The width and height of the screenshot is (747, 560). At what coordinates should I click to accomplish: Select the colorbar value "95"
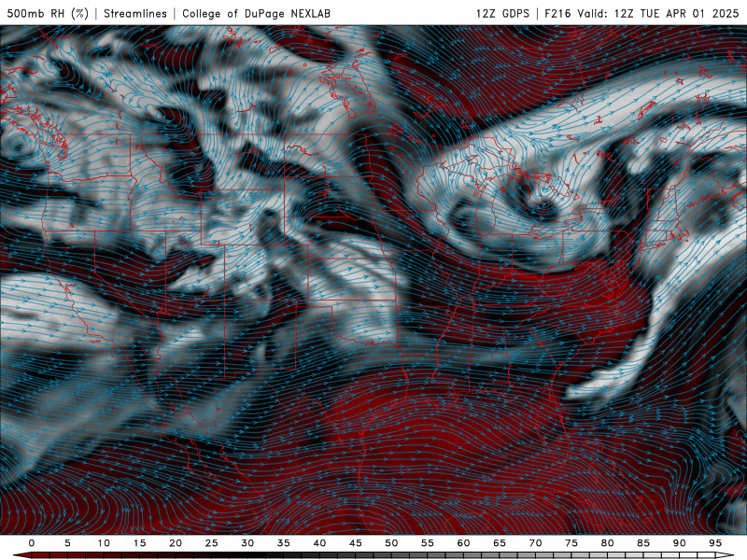click(715, 543)
